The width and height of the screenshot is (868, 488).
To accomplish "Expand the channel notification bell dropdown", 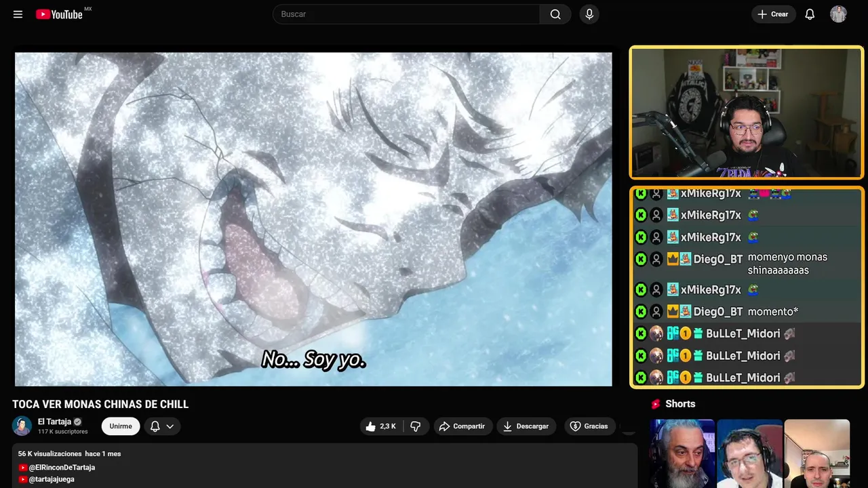I will pos(162,426).
